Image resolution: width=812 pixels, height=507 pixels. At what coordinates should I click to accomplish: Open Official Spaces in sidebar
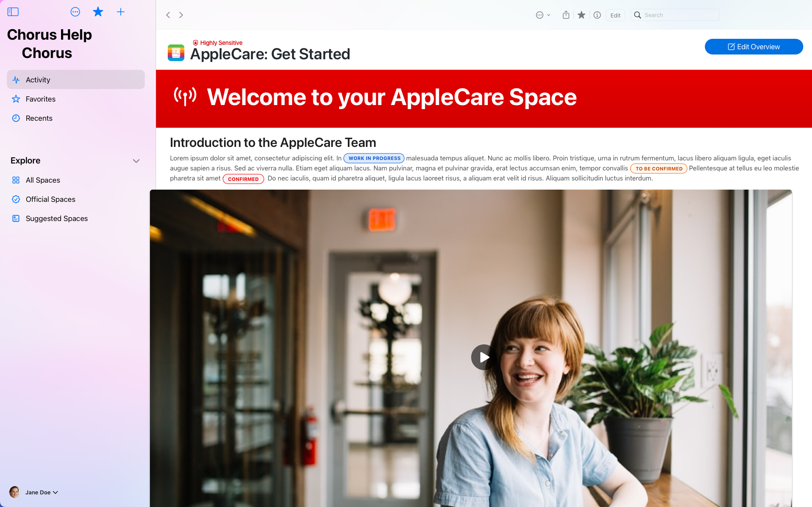76,199
